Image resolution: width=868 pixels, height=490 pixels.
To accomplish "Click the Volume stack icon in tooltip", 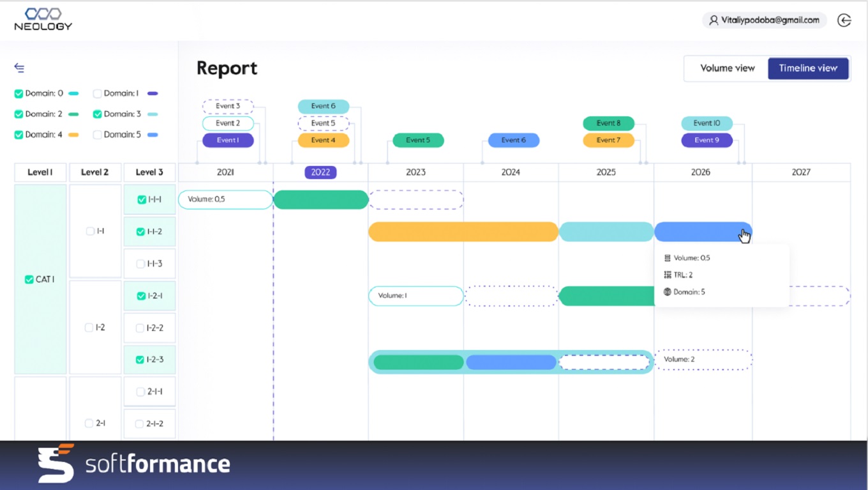I will 668,258.
